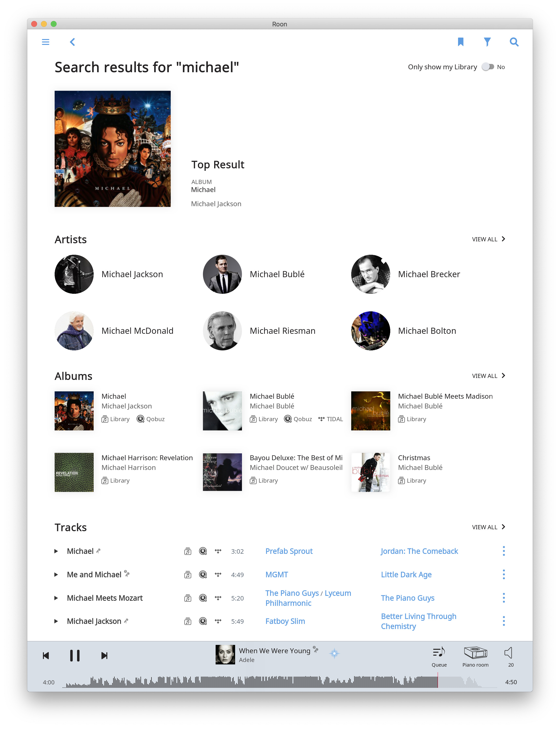This screenshot has width=560, height=732.
Task: Go back with the left arrow
Action: (x=72, y=42)
